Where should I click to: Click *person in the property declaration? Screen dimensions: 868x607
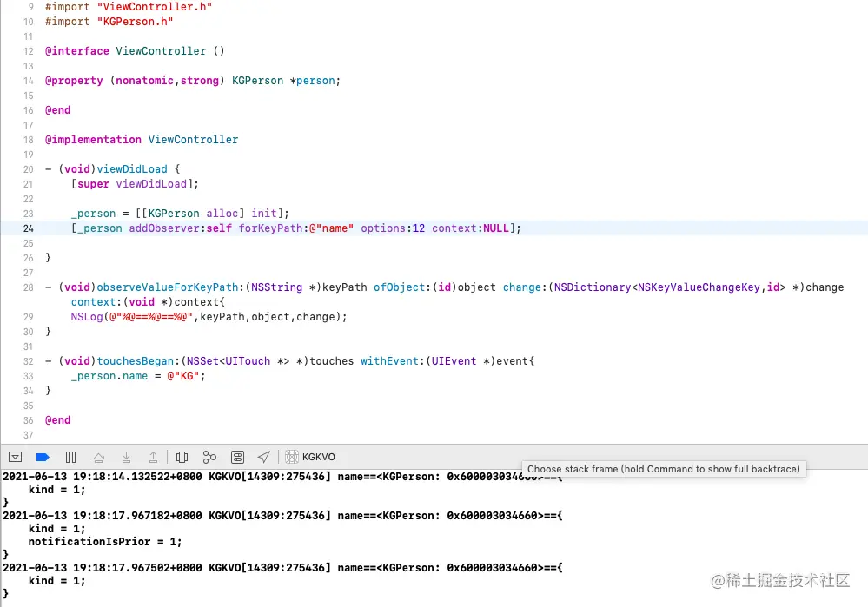pyautogui.click(x=312, y=81)
